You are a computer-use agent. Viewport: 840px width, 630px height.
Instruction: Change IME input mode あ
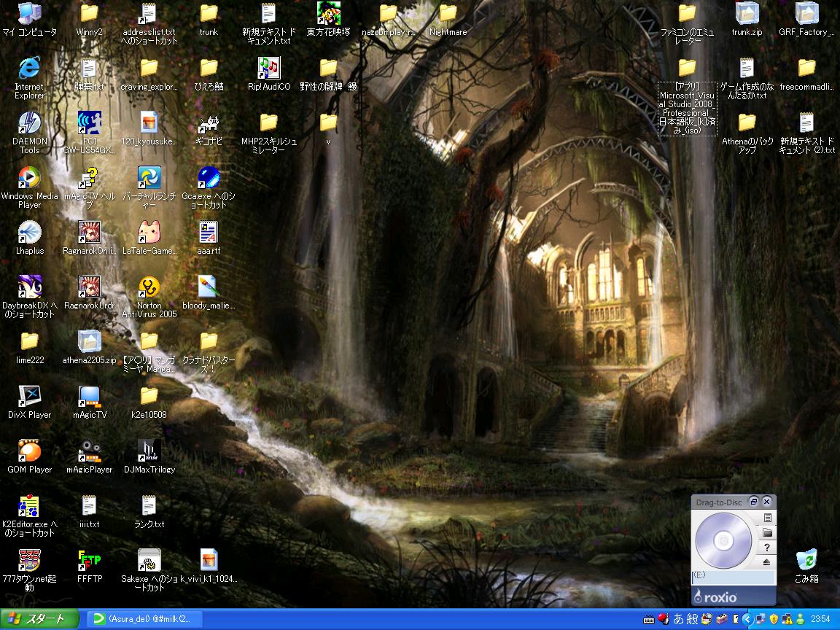[678, 619]
